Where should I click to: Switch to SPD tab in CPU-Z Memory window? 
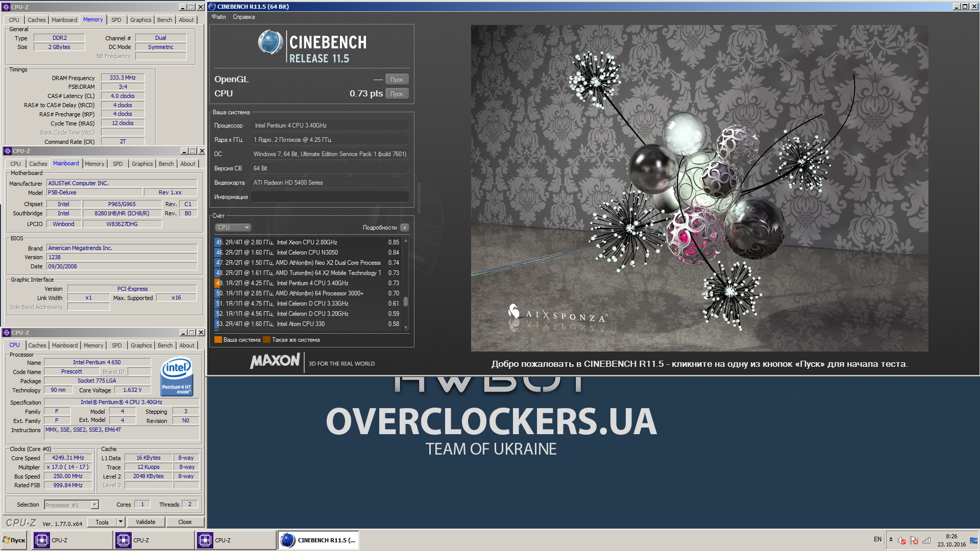tap(116, 20)
